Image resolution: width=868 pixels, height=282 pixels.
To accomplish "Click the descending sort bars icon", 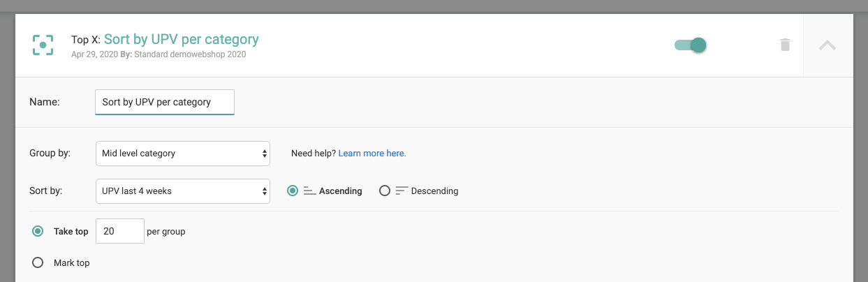I will point(402,191).
